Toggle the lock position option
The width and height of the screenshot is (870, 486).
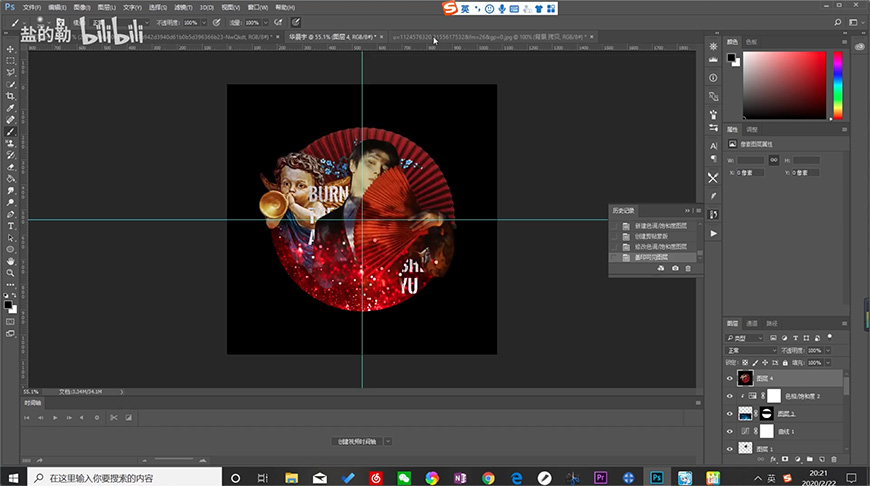765,363
